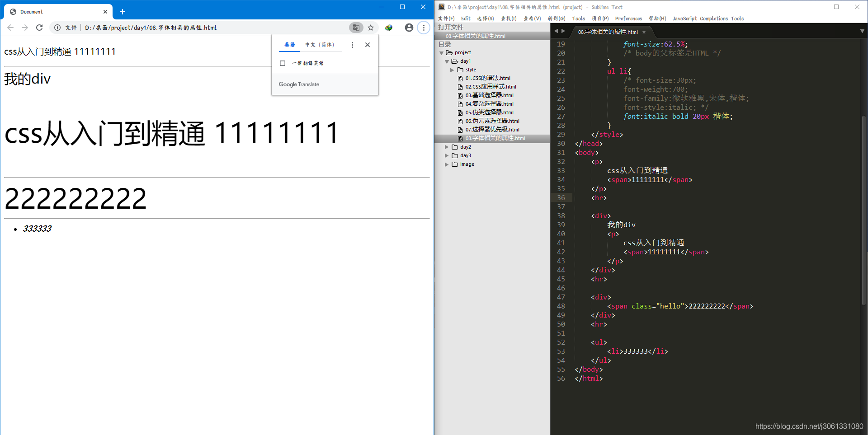Minimize the Sublime Text window
This screenshot has height=435, width=868.
(x=816, y=7)
